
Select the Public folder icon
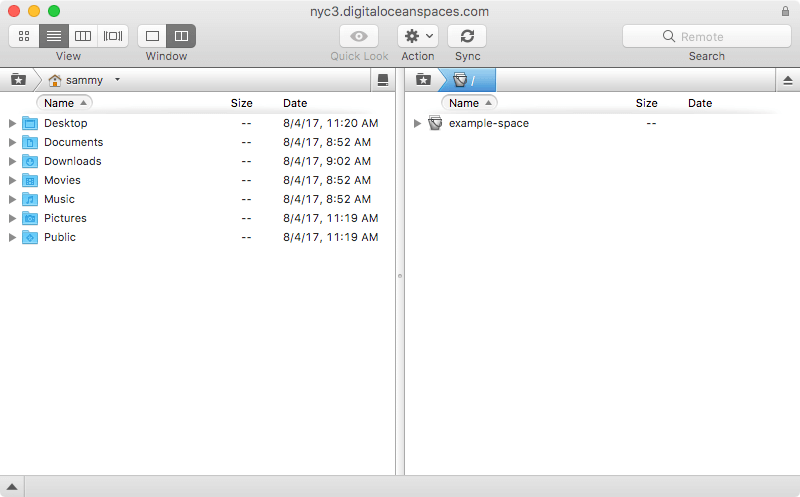pyautogui.click(x=30, y=237)
